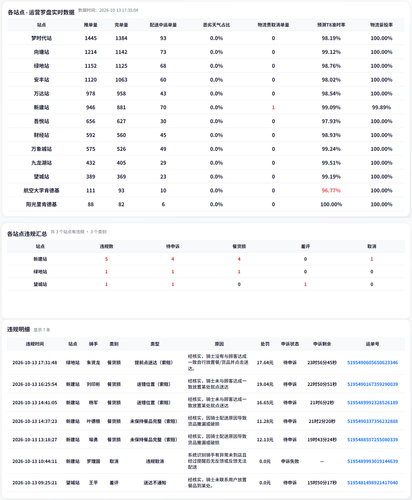Click the 1063 cell
Screen dimensions: 412x500
pos(121,80)
